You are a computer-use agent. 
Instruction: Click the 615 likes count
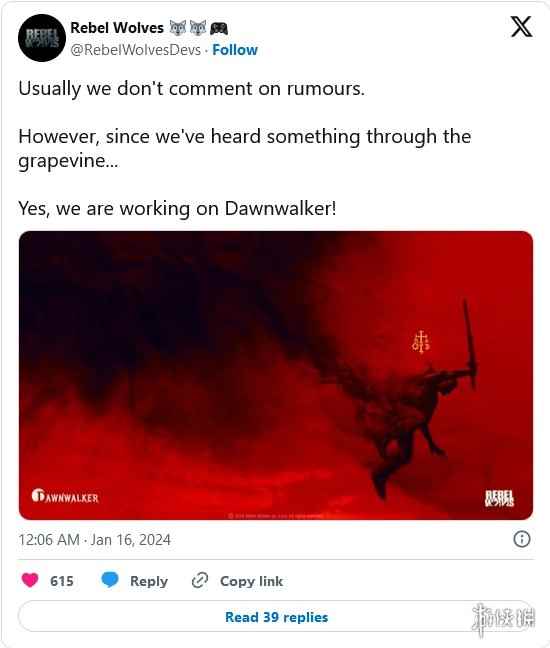click(62, 581)
